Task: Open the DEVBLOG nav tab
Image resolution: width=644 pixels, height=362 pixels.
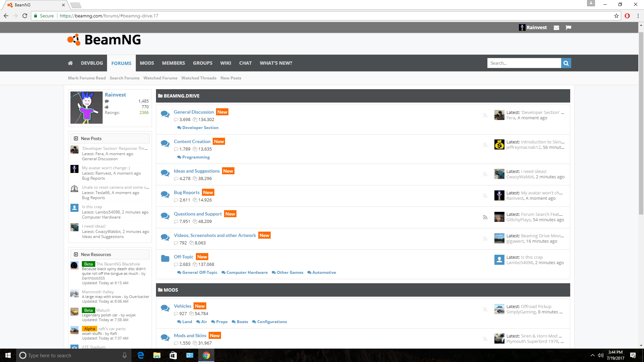Action: (92, 63)
